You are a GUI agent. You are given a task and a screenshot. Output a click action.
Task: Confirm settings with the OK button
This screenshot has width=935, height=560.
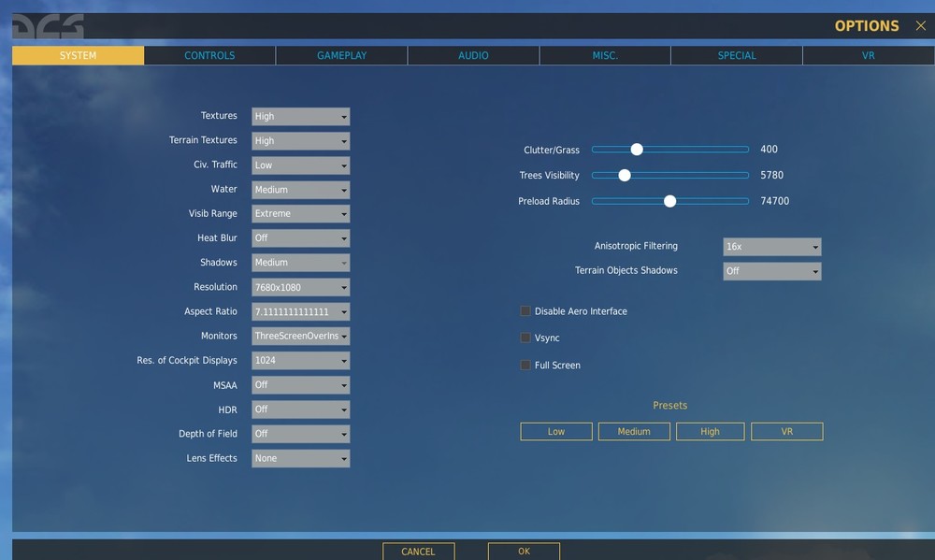pos(525,551)
